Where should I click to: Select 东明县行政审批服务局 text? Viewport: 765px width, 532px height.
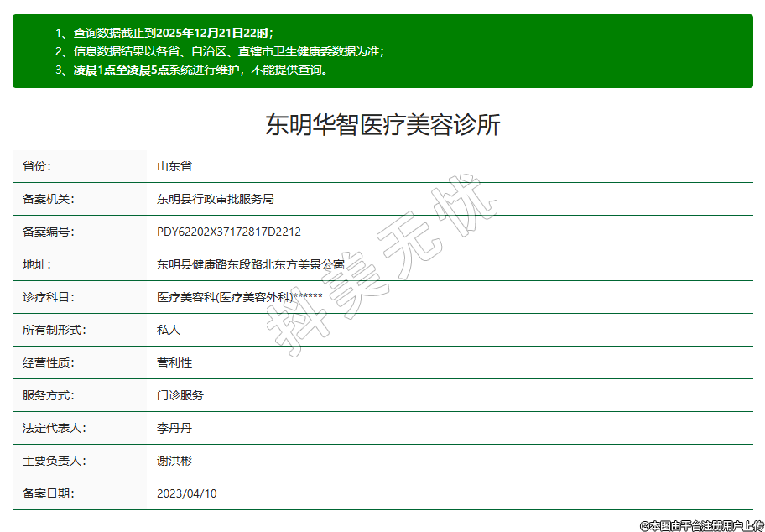[x=216, y=199]
